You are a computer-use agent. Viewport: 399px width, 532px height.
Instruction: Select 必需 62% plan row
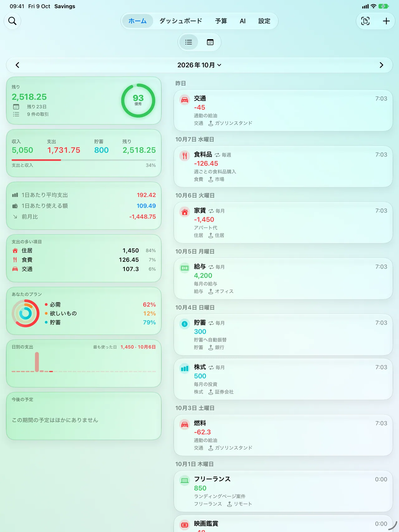pyautogui.click(x=100, y=304)
